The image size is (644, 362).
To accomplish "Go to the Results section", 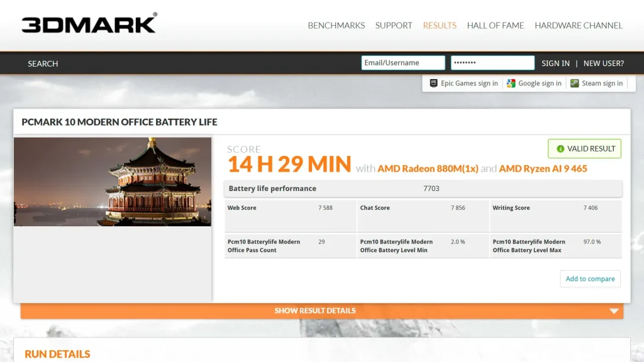I will [440, 25].
